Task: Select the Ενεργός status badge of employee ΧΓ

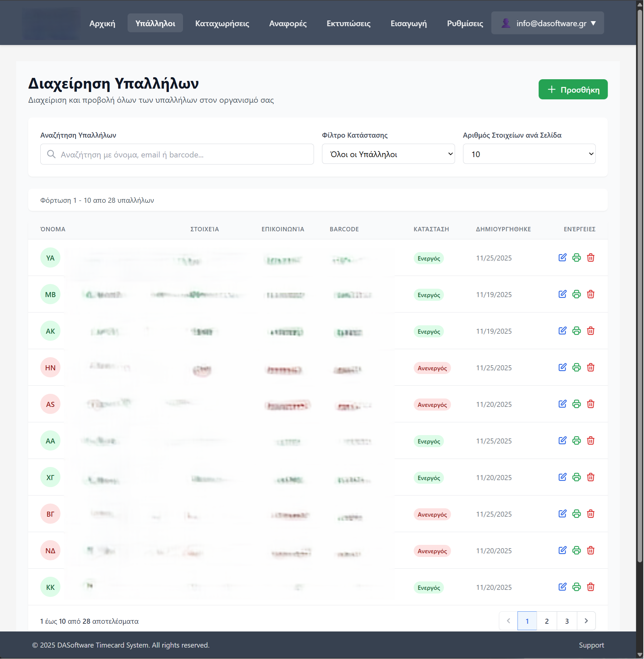Action: point(428,477)
